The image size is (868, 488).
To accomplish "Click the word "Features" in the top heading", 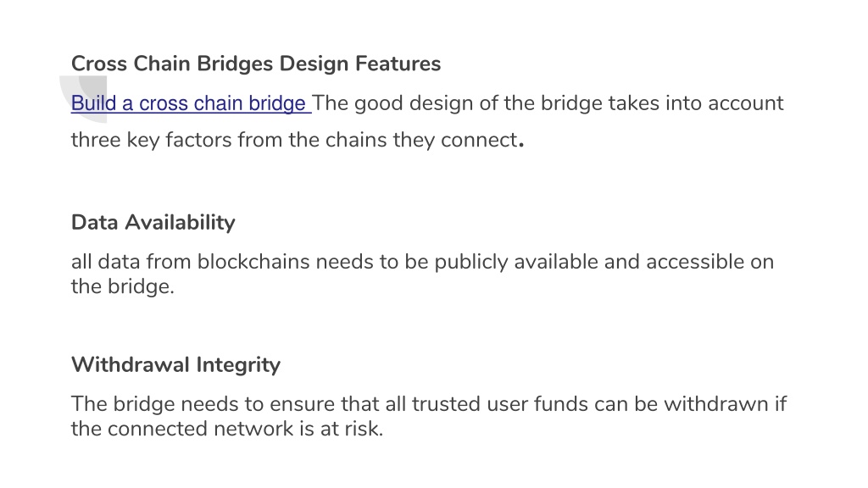I will click(398, 64).
